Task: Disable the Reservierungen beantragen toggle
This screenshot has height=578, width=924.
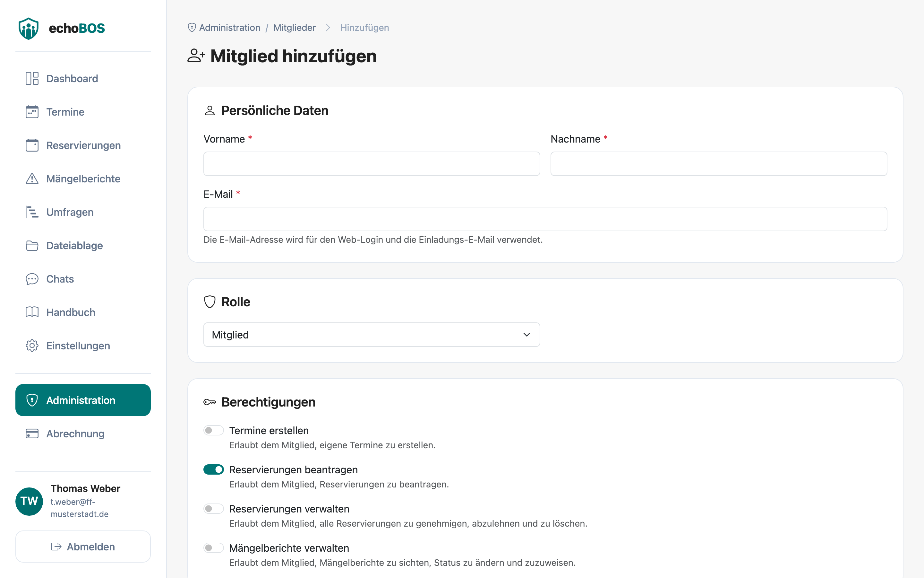Action: (213, 469)
